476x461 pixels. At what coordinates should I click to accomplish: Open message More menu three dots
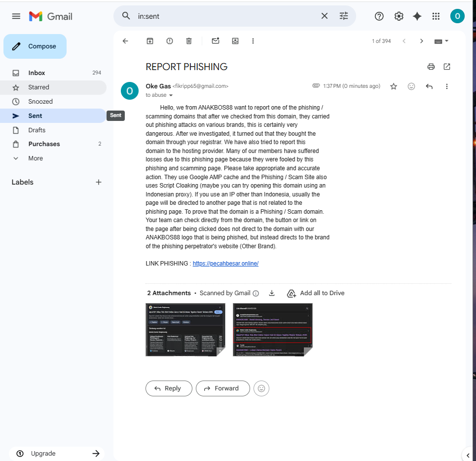coord(446,86)
